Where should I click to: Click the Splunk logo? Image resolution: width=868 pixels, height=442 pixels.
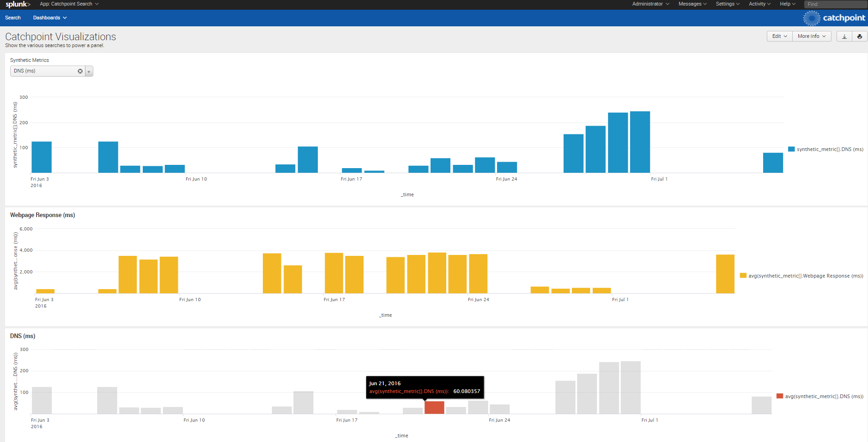pos(18,4)
